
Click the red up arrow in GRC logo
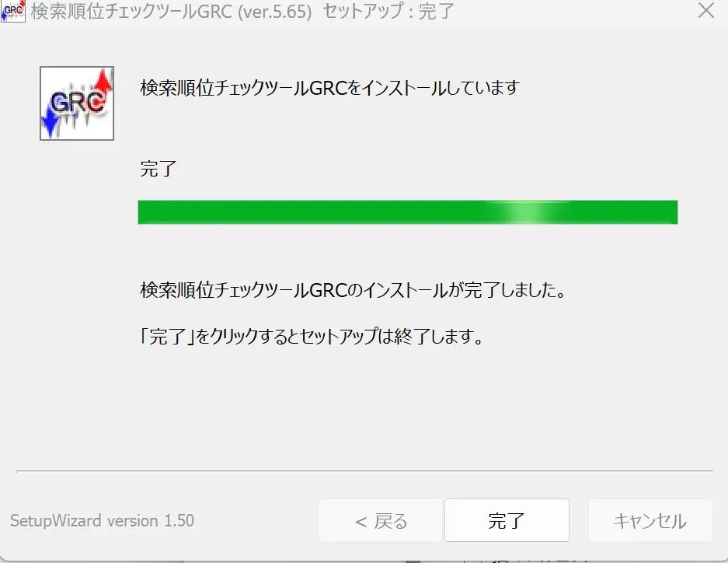click(103, 84)
